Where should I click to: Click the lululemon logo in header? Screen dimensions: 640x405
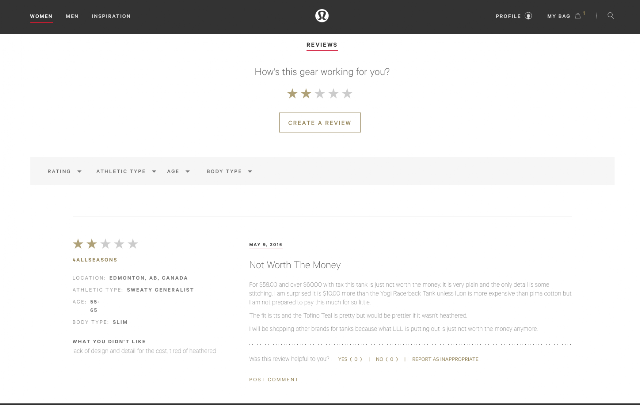(x=322, y=16)
